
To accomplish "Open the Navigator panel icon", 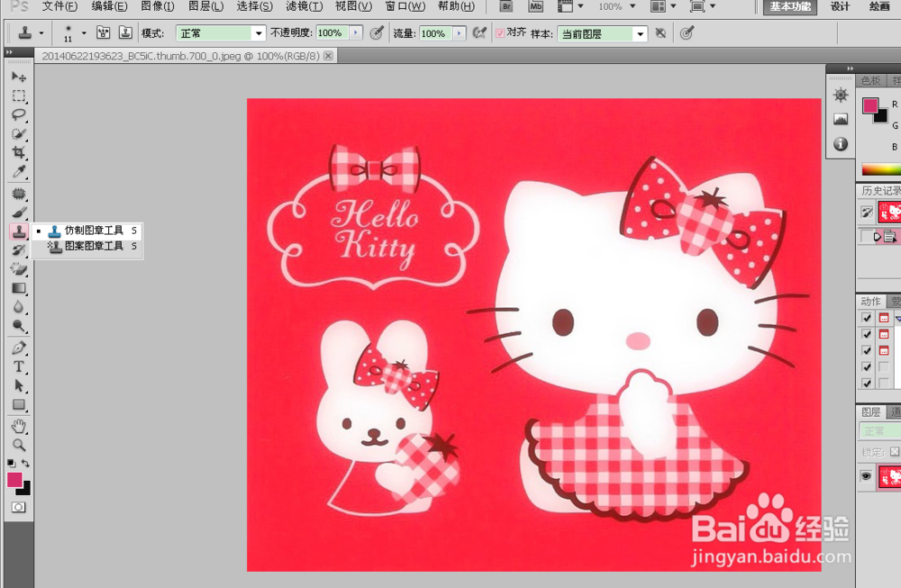I will click(841, 95).
